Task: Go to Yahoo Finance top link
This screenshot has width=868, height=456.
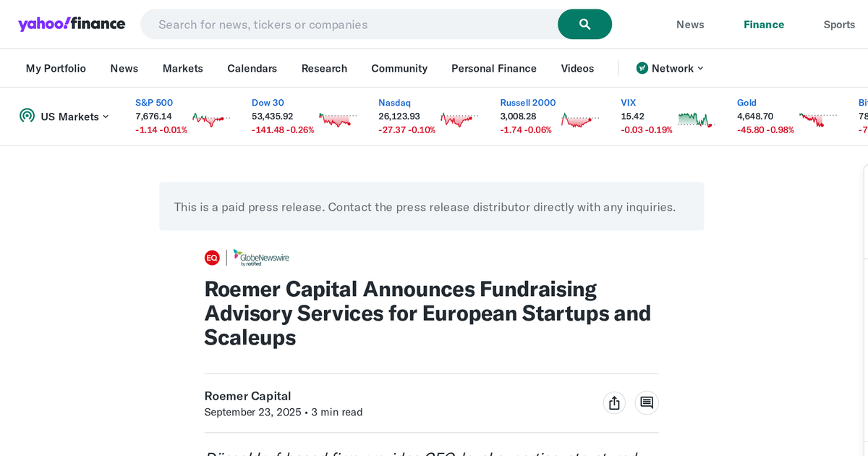Action: [x=764, y=25]
